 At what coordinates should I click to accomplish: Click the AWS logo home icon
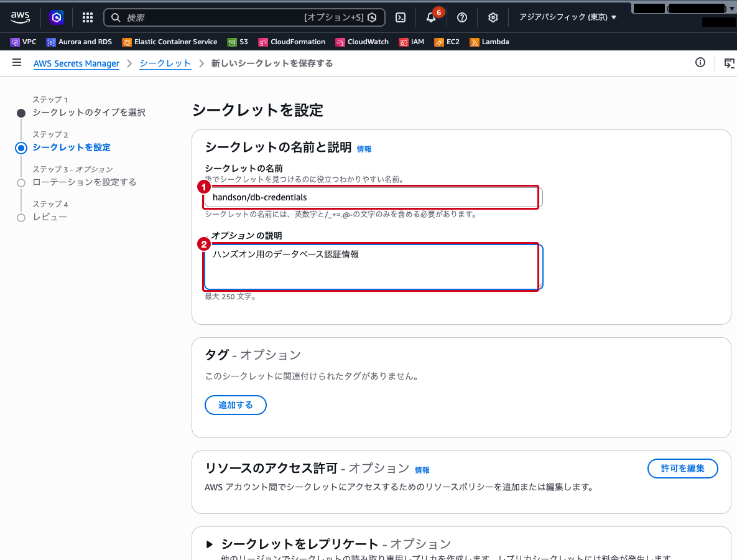click(20, 17)
